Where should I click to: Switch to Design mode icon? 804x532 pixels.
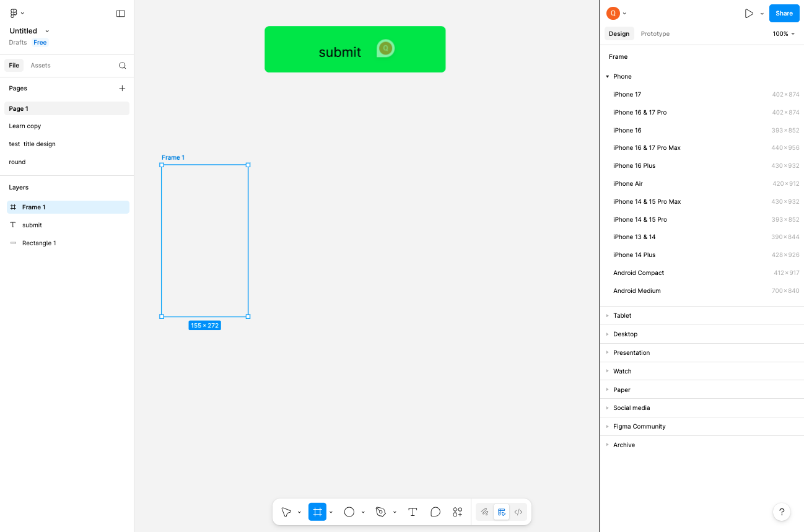point(502,512)
